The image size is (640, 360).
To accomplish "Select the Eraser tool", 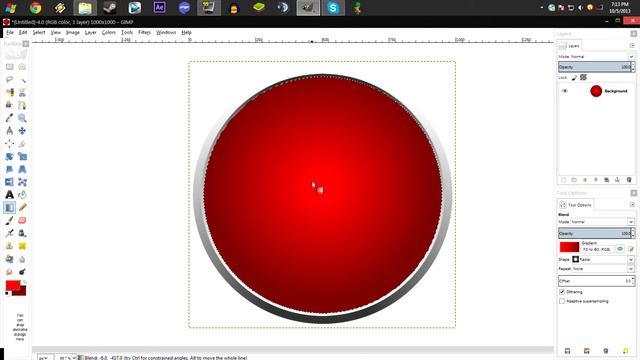I will coord(22,220).
